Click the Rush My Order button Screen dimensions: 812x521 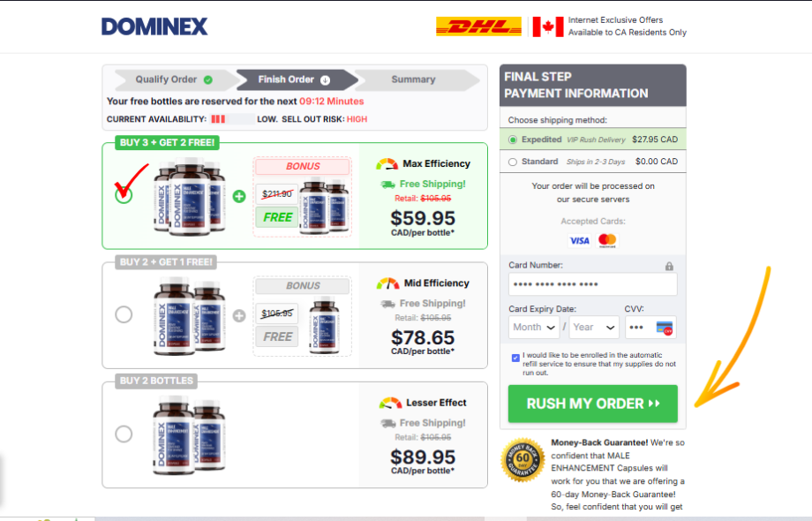593,404
